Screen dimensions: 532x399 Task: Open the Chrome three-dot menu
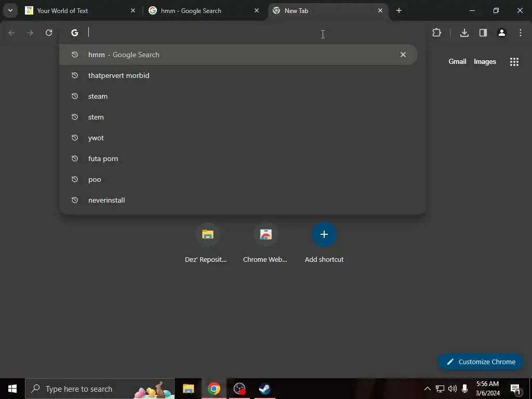click(x=521, y=33)
